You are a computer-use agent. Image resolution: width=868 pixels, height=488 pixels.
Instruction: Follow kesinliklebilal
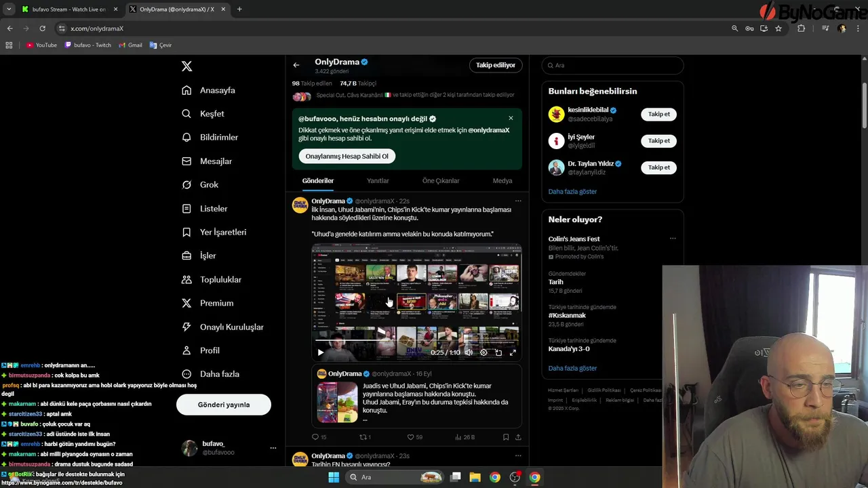pyautogui.click(x=658, y=114)
